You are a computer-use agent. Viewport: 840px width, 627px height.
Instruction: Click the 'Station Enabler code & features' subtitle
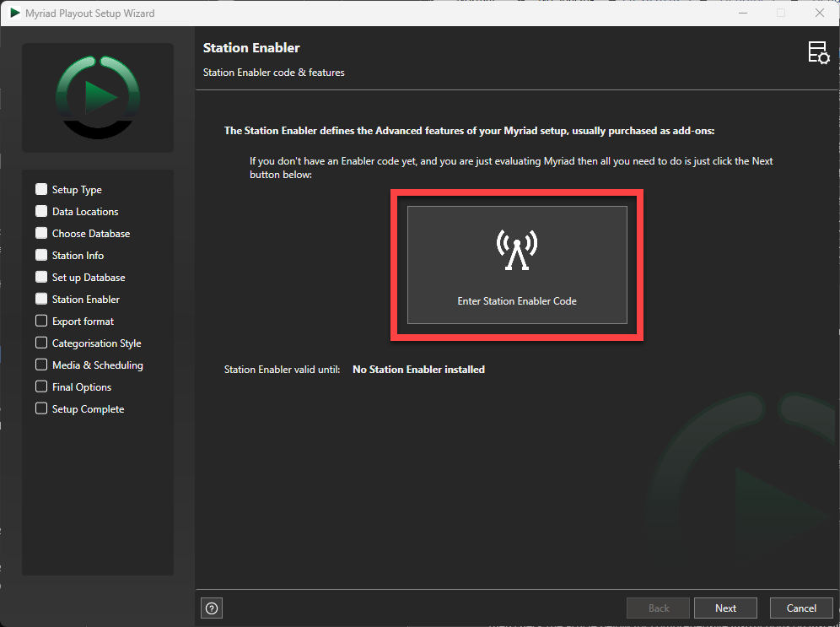click(274, 73)
